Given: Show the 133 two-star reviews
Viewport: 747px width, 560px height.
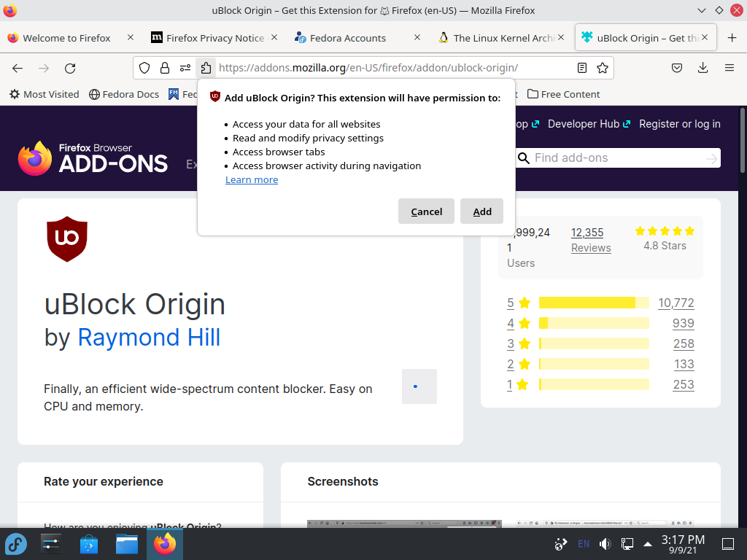Looking at the screenshot, I should (684, 365).
